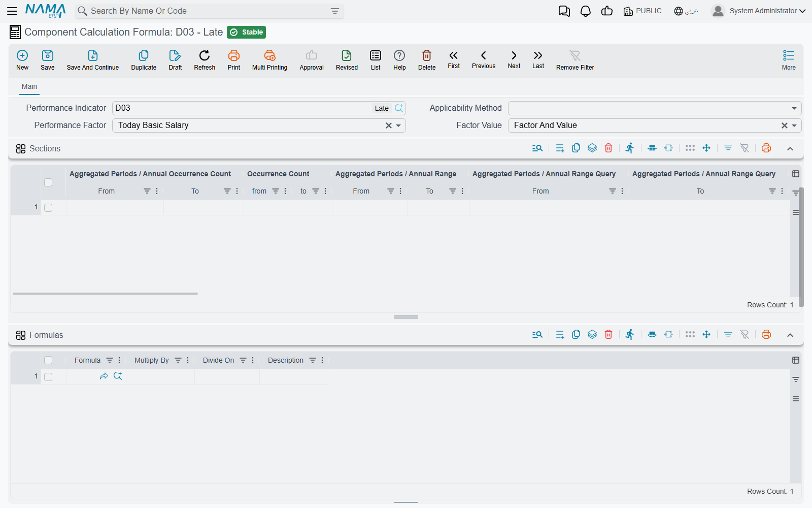812x508 pixels.
Task: Check row 1 checkbox in Sections grid
Action: pos(48,208)
